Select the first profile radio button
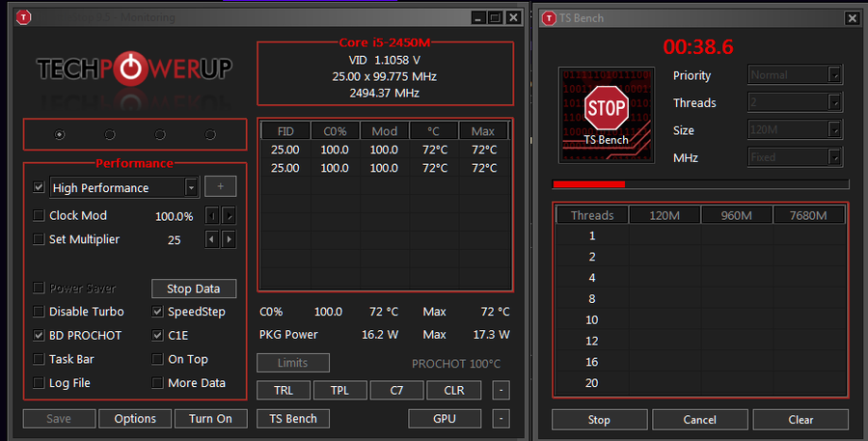This screenshot has width=868, height=441. click(59, 135)
